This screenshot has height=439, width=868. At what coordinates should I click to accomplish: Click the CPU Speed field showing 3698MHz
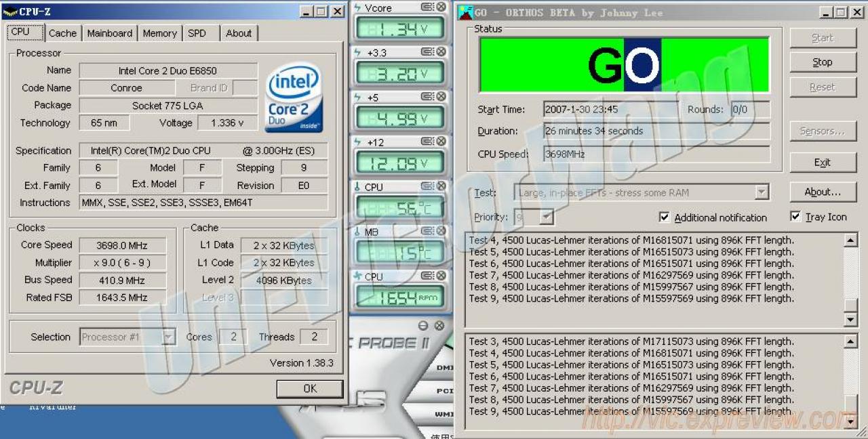[656, 154]
